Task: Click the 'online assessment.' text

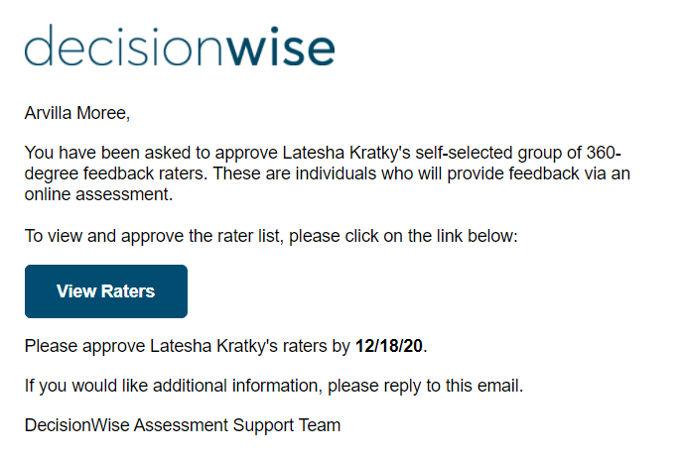Action: click(x=99, y=194)
